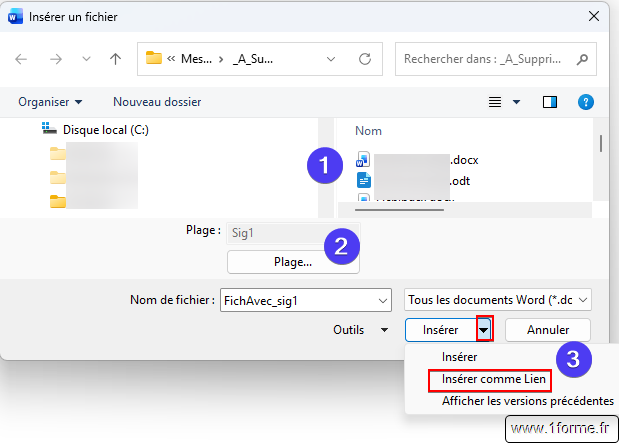
Task: Click the ODT document file icon
Action: click(x=364, y=180)
